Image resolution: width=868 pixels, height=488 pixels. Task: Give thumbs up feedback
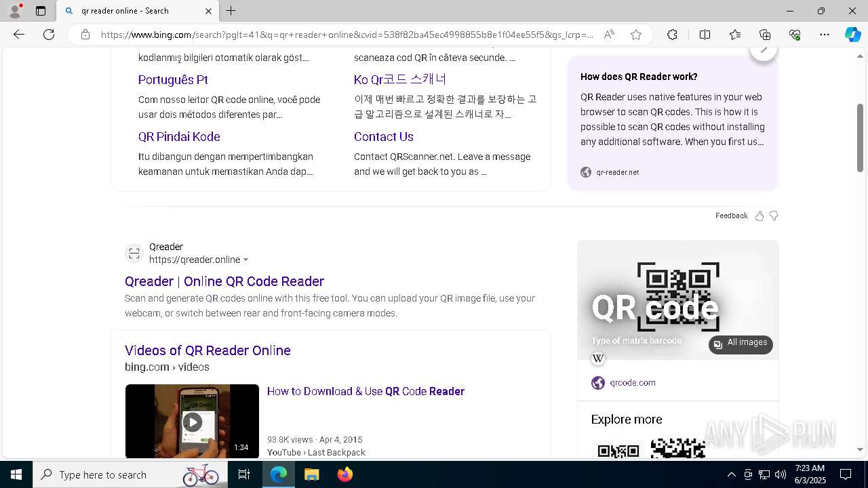[x=759, y=216]
